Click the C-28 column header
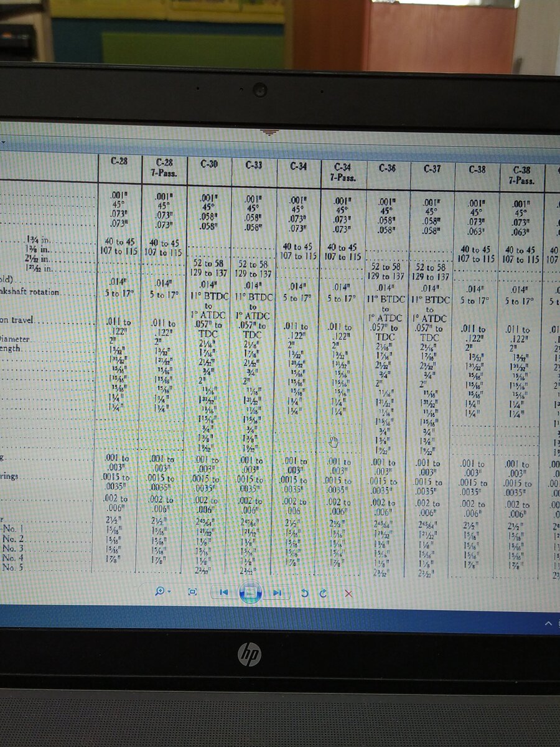This screenshot has height=747, width=560. coord(119,161)
